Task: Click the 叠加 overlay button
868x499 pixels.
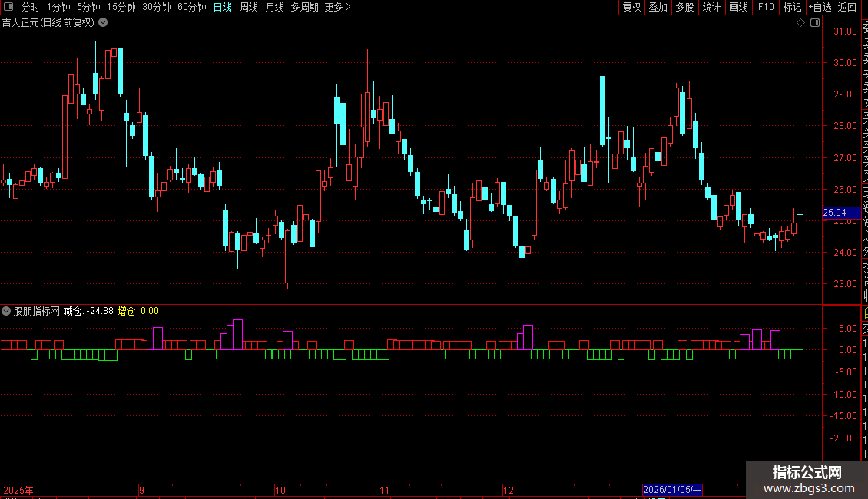Action: 658,7
